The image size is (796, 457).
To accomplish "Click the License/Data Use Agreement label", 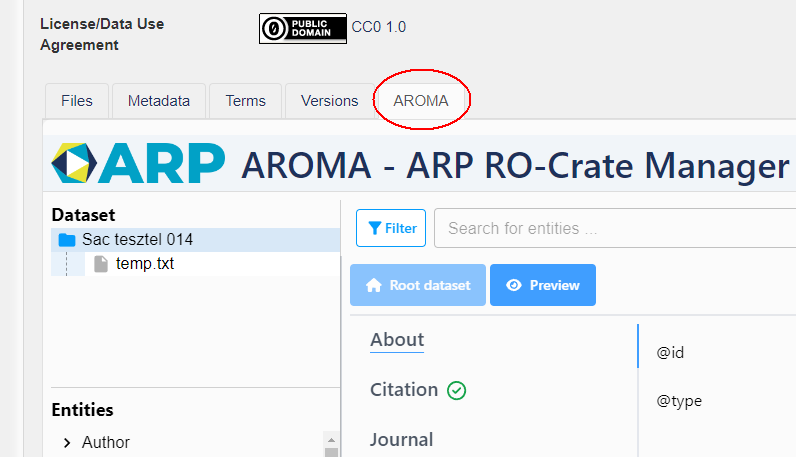I will [x=102, y=35].
